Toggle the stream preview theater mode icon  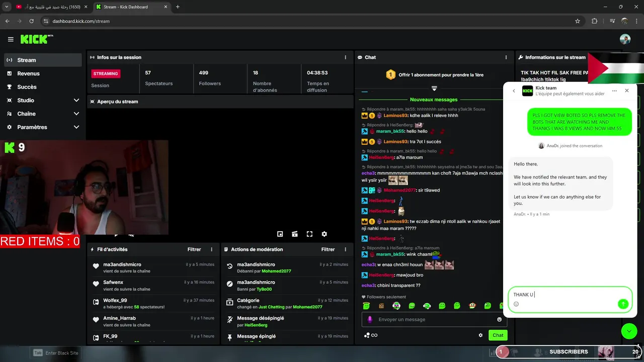pos(295,234)
